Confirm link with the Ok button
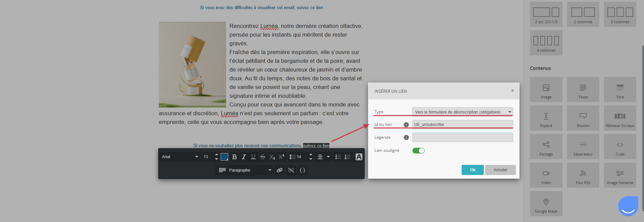644x222 pixels. 472,170
